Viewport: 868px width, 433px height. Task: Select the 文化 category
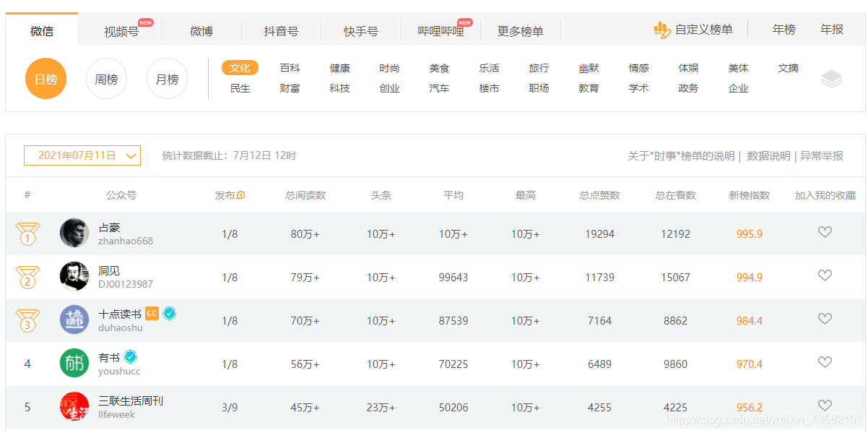(x=240, y=68)
